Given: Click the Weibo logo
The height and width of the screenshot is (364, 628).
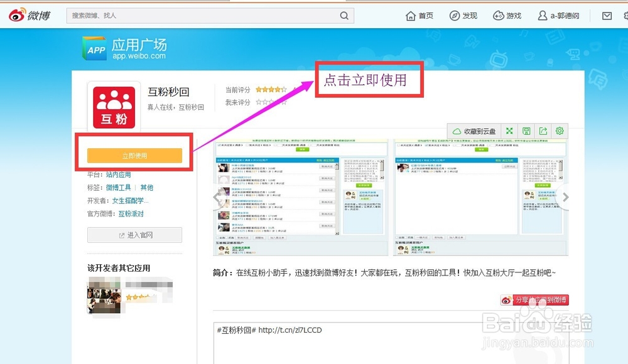Looking at the screenshot, I should click(30, 15).
